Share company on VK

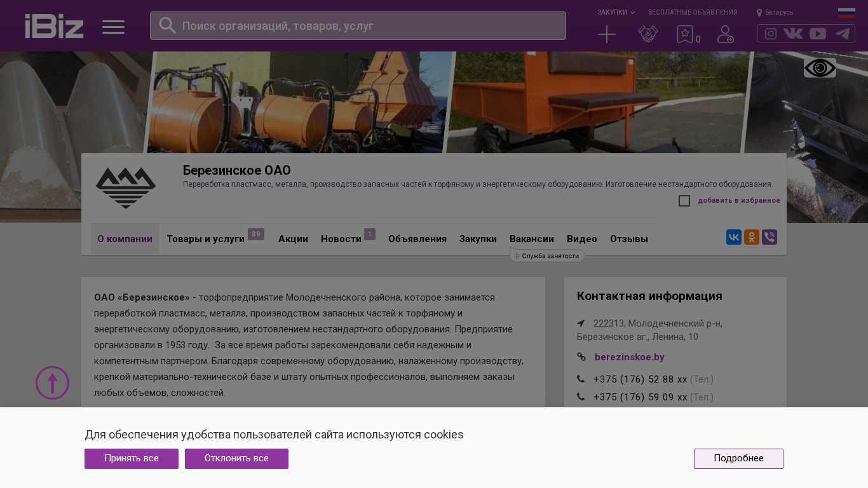(x=734, y=237)
